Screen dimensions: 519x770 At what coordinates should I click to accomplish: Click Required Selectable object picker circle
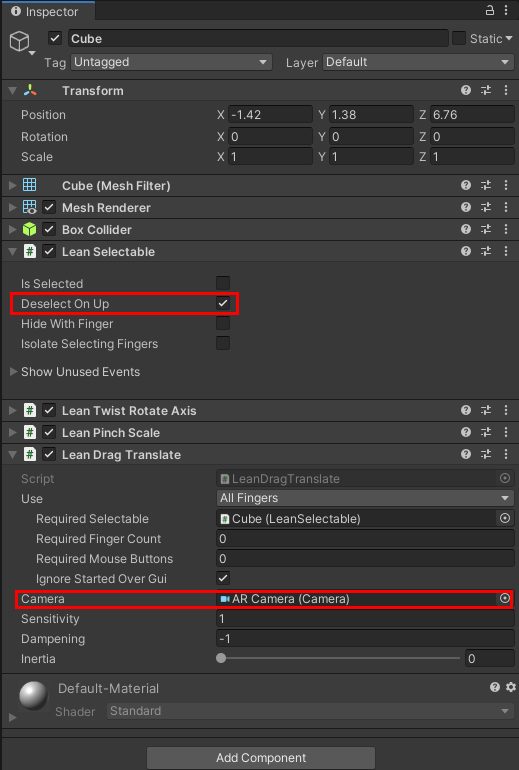pos(505,518)
